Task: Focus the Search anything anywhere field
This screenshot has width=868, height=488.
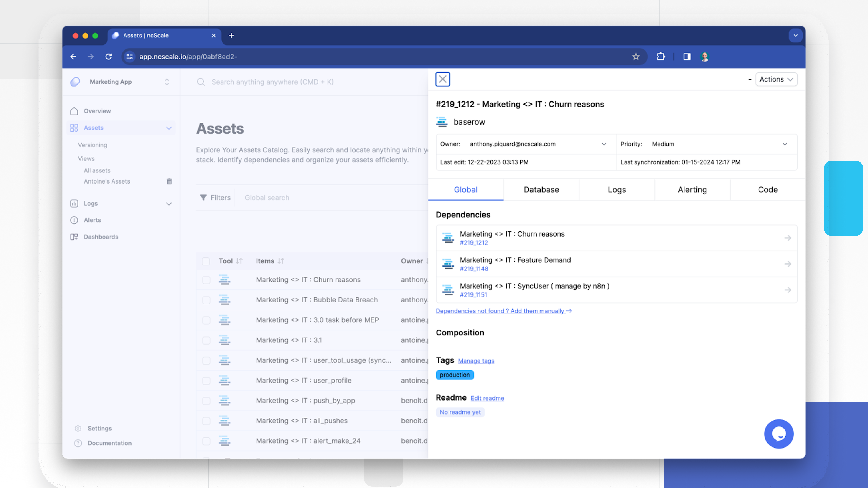Action: coord(272,82)
